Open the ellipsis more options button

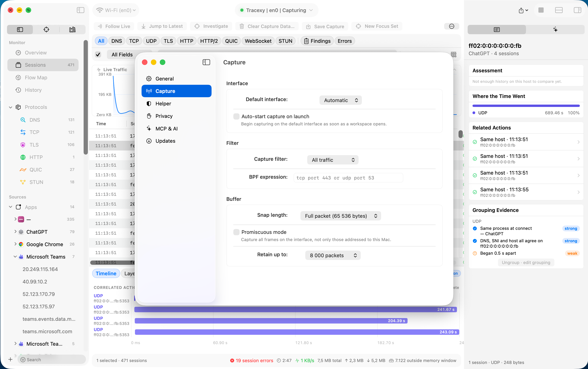click(x=451, y=26)
